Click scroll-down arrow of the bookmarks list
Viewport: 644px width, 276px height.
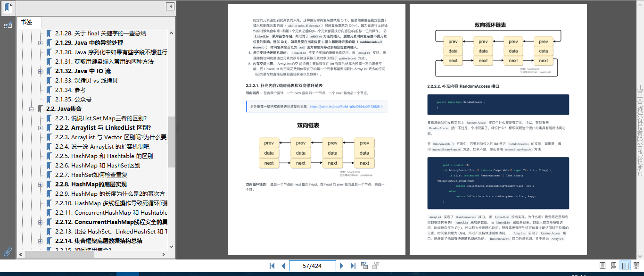[171, 248]
